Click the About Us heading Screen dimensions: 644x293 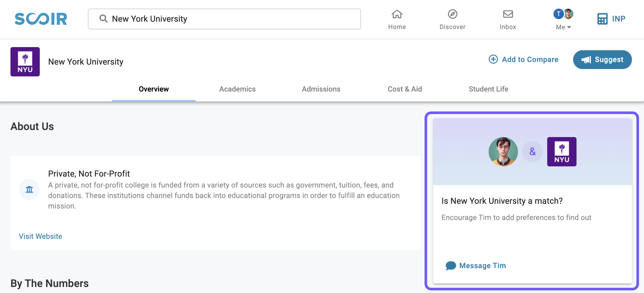click(x=32, y=126)
